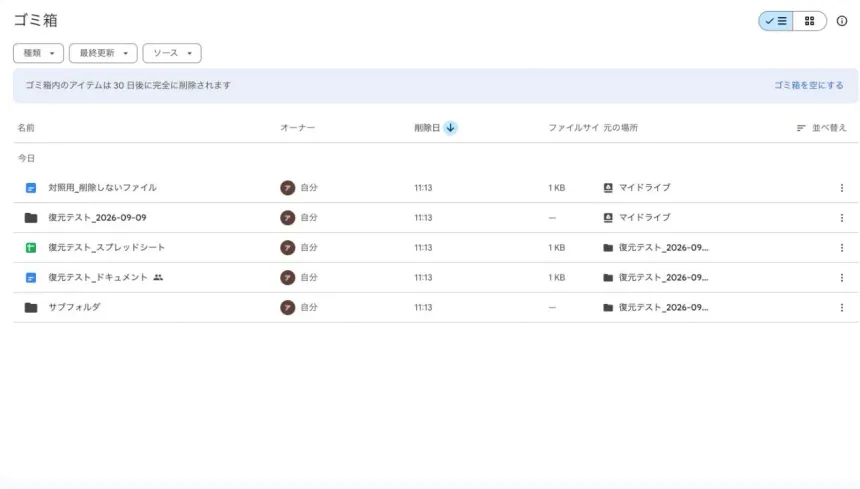
Task: Click the shared people icon beside 復元テスト_ドキュメント
Action: [x=158, y=277]
